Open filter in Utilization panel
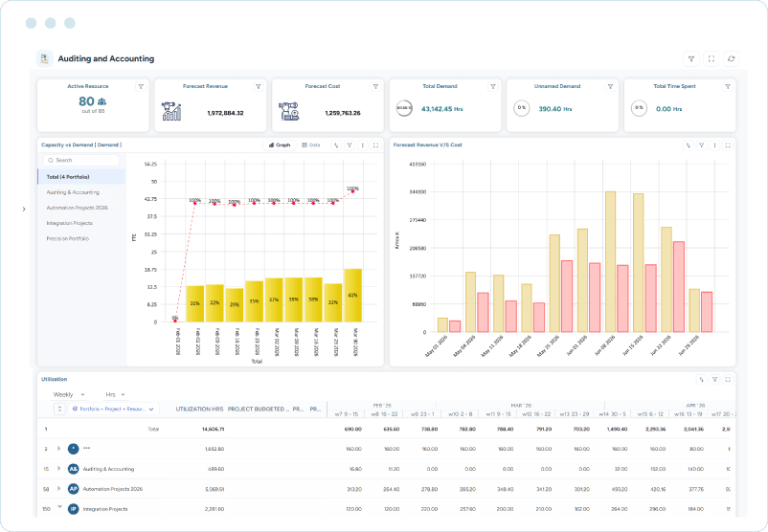This screenshot has height=532, width=768. (714, 379)
